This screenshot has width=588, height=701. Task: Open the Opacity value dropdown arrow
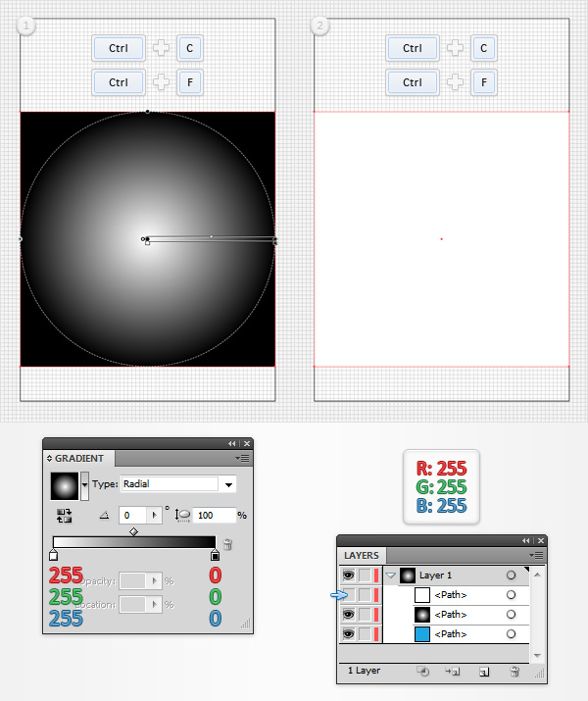(155, 580)
